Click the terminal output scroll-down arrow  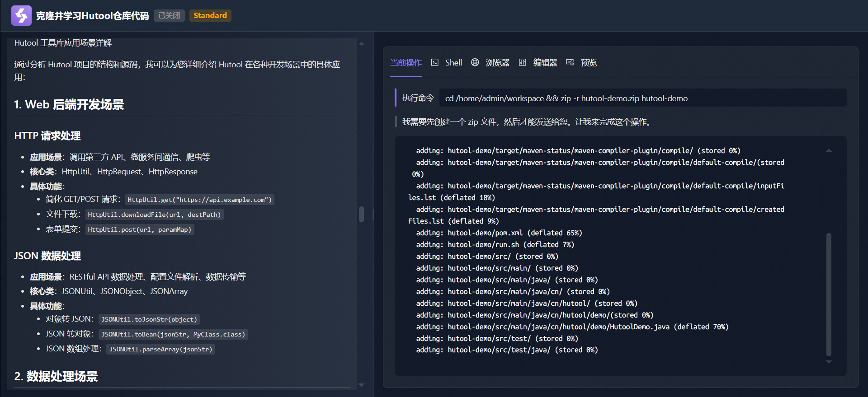[829, 362]
